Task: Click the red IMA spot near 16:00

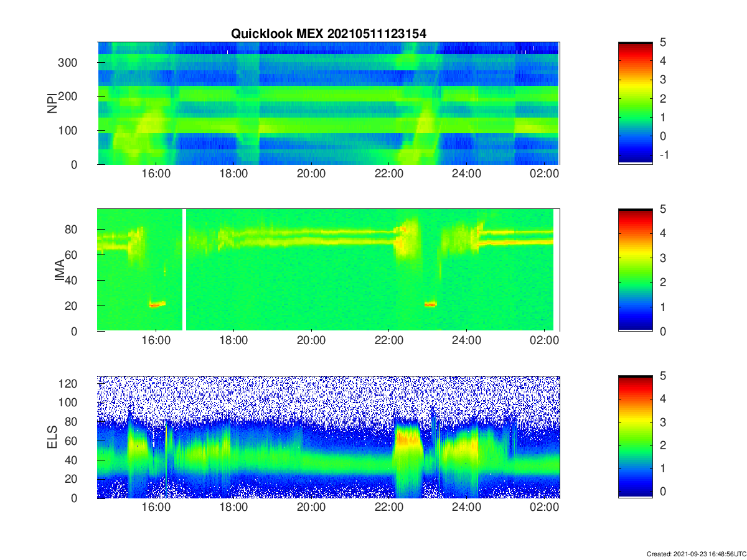Action: coord(157,304)
